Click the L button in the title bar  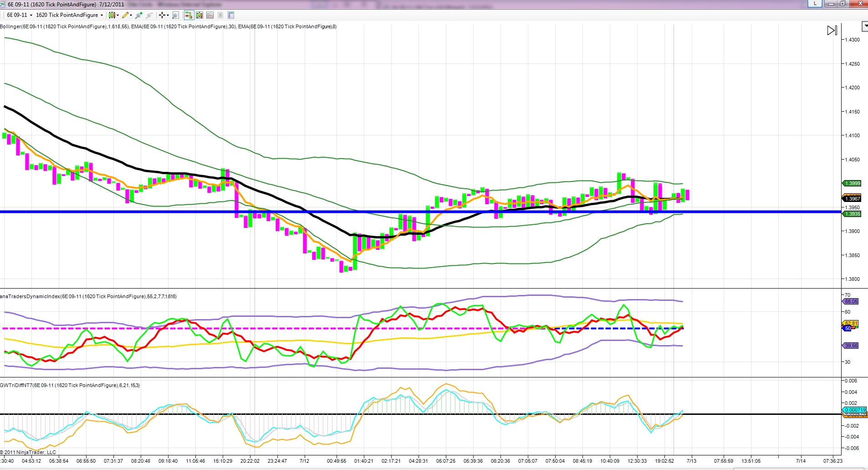815,4
